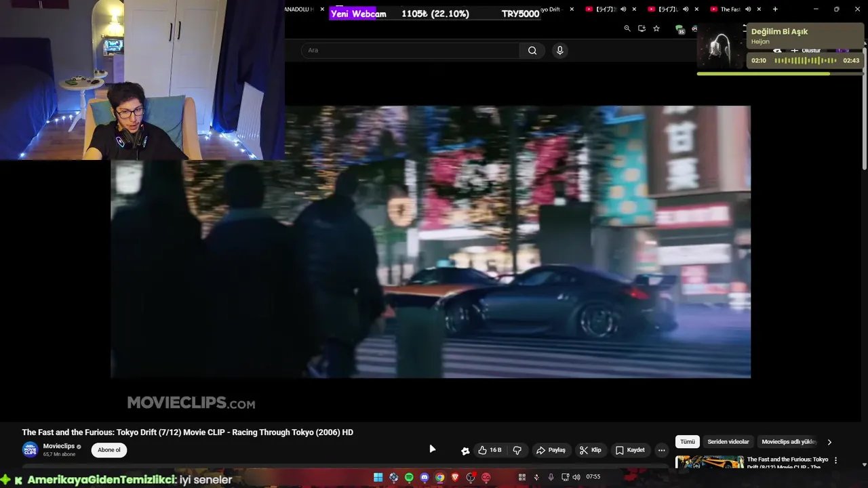Open OBS Studio from the taskbar
The height and width of the screenshot is (488, 868).
click(471, 477)
